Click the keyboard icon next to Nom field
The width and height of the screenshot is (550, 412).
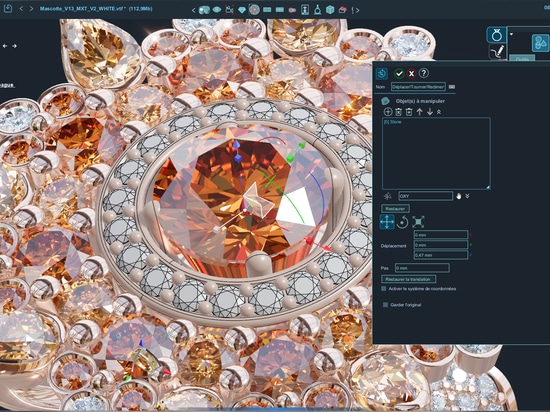(x=452, y=87)
